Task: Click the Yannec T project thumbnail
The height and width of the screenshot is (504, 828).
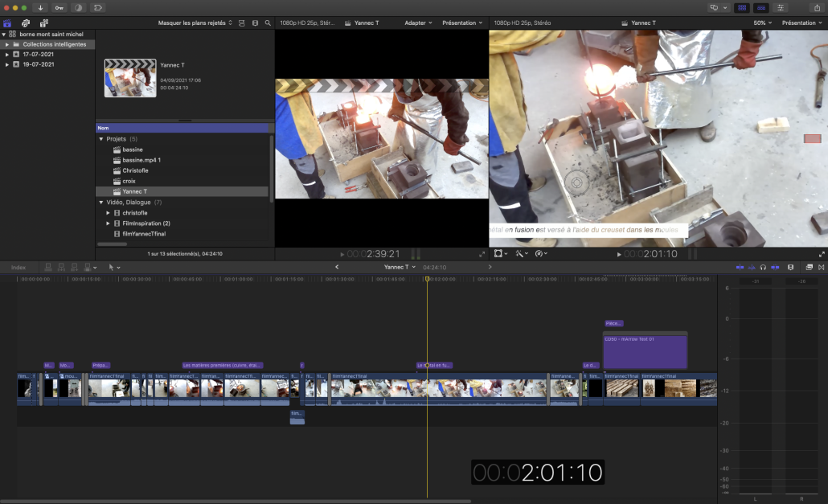Action: tap(130, 78)
